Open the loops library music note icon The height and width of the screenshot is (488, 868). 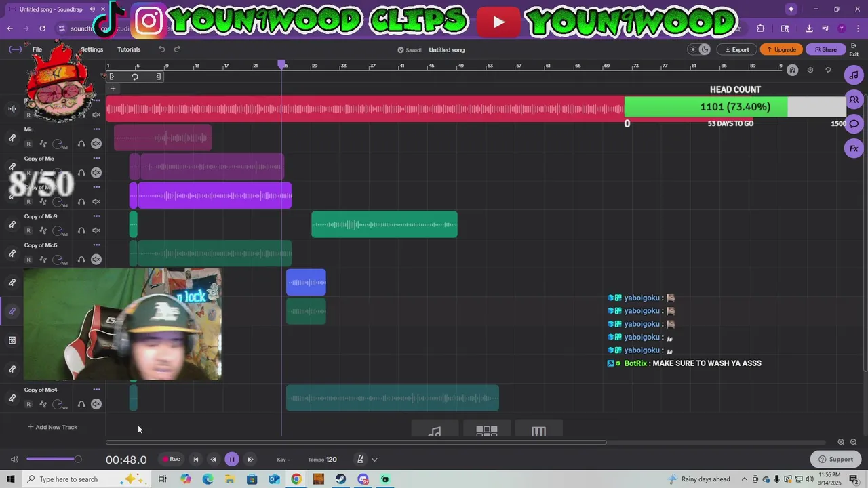tap(854, 75)
